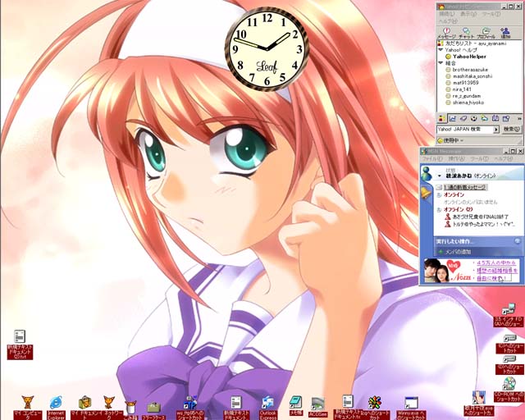The image size is (525, 420).
Task: Open the MSN status dropdown arrow beside the name
Action: 440,176
